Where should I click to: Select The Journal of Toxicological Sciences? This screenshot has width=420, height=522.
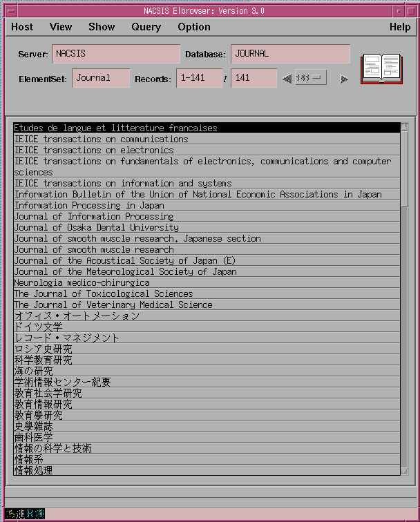click(207, 293)
